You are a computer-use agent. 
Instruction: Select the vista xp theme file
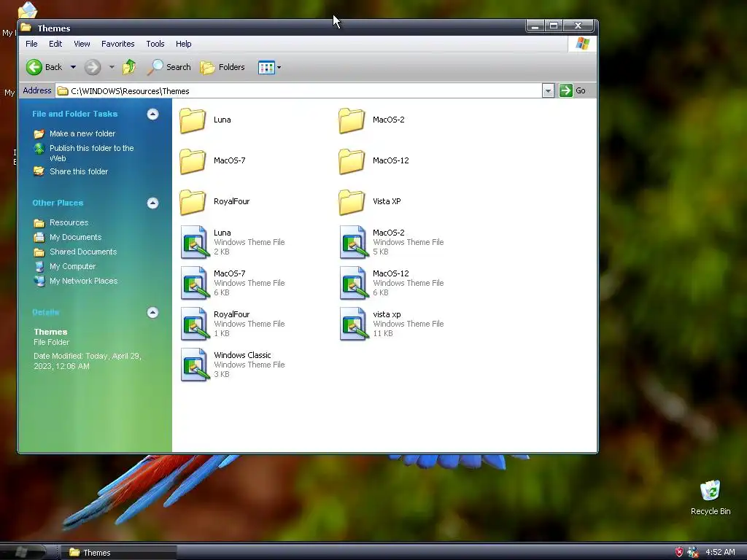pyautogui.click(x=392, y=324)
